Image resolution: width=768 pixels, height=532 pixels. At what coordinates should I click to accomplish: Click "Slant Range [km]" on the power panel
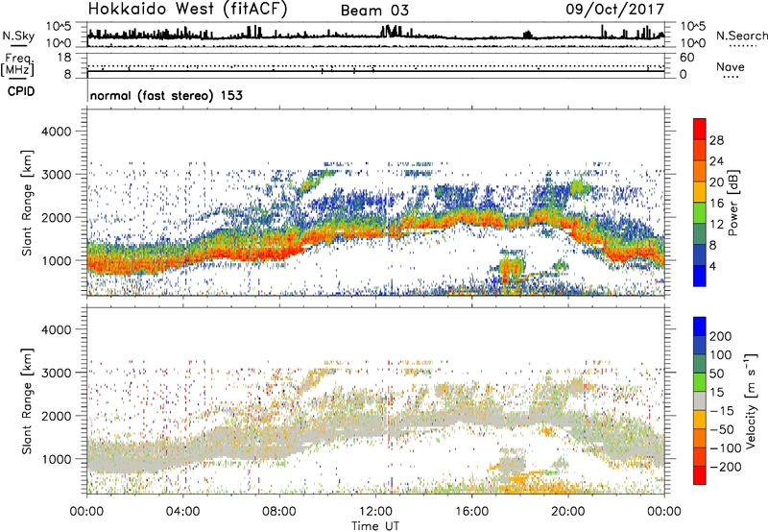pyautogui.click(x=27, y=203)
